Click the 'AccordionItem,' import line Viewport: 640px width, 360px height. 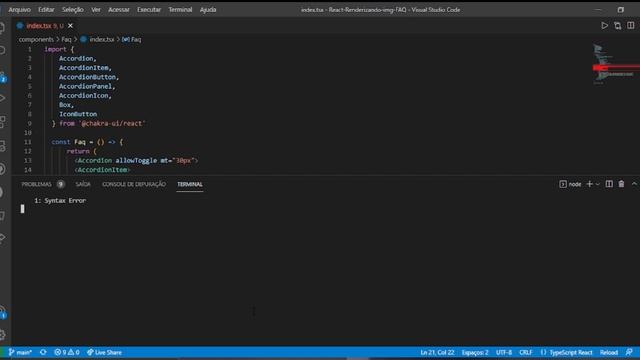pyautogui.click(x=85, y=68)
